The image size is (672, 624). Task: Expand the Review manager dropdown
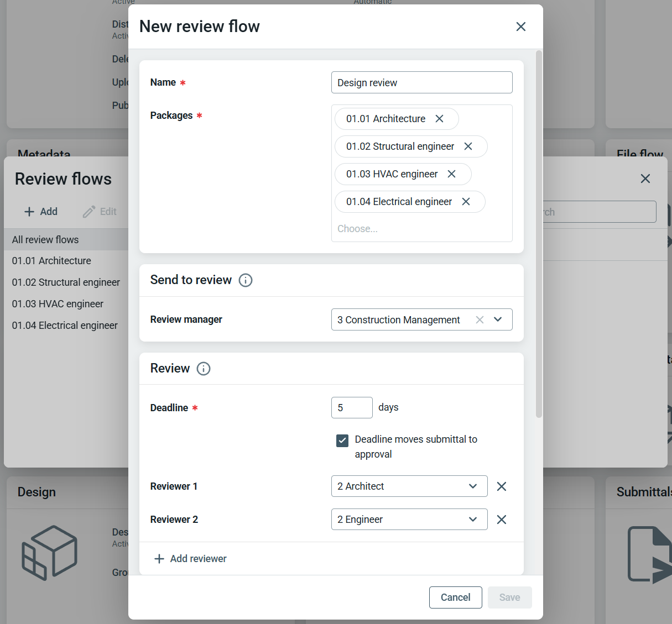[498, 319]
